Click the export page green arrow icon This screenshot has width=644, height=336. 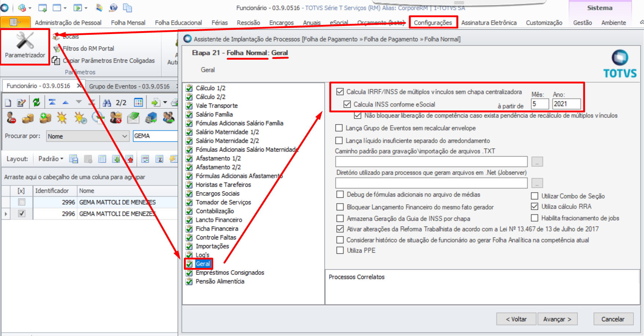pyautogui.click(x=156, y=102)
